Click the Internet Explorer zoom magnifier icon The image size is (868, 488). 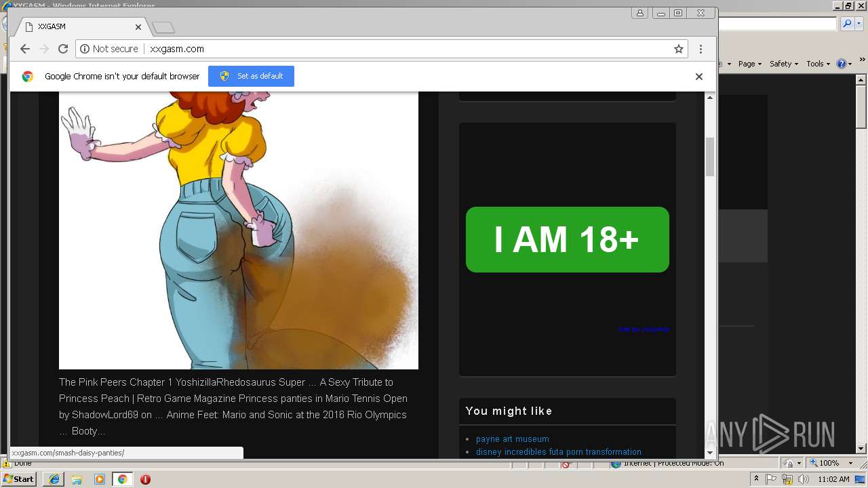click(814, 463)
